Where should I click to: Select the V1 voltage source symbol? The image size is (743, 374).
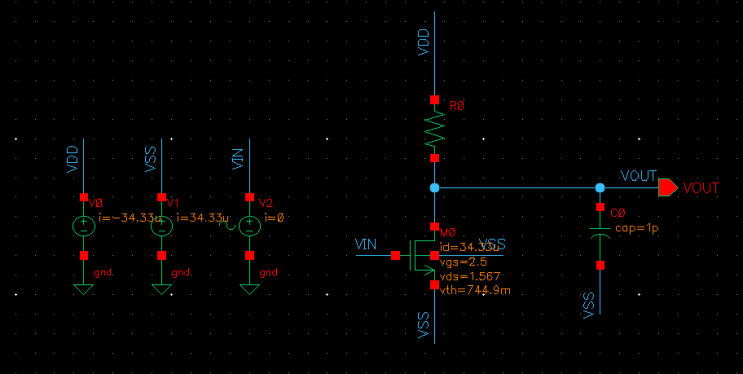(x=162, y=226)
